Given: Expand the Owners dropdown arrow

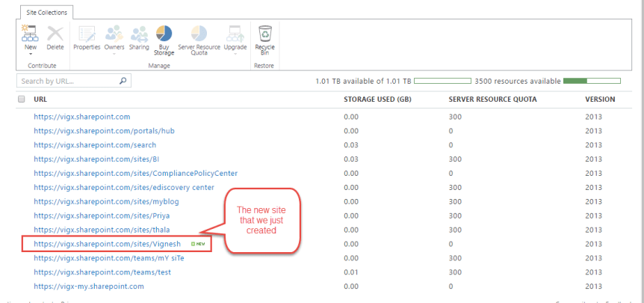Looking at the screenshot, I should click(x=114, y=54).
